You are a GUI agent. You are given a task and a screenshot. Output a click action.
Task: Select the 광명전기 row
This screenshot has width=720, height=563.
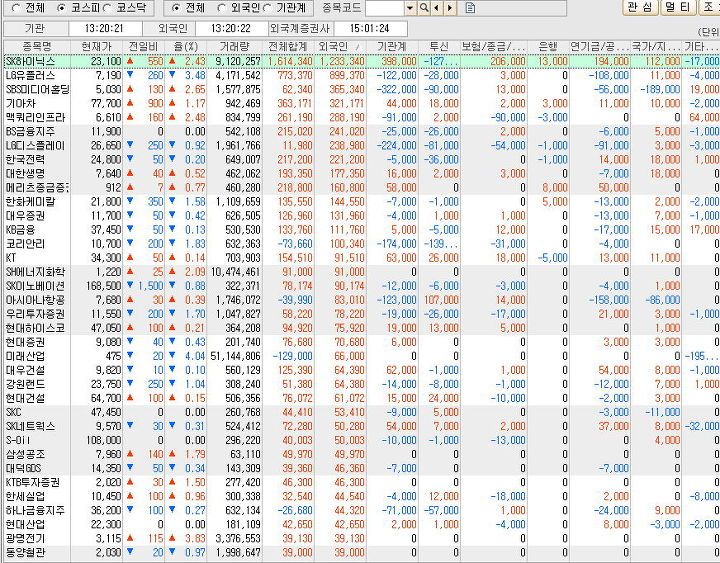point(362,539)
